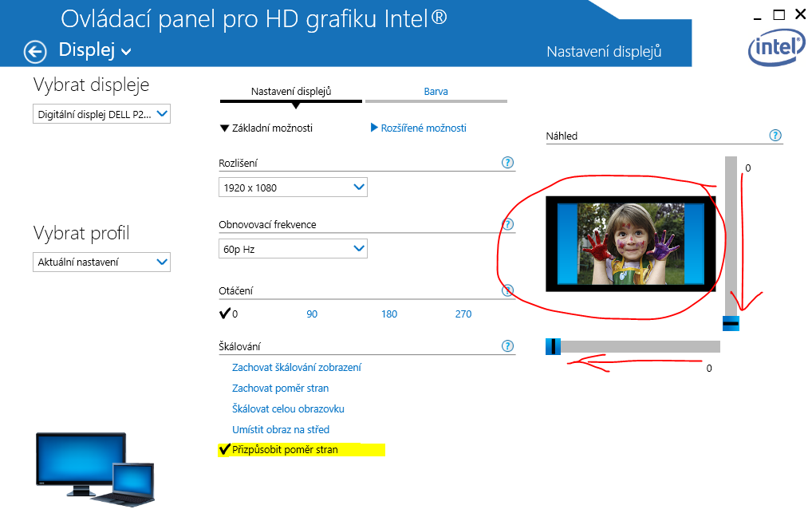The image size is (812, 509).
Task: Open the 60p Hz refresh rate dropdown
Action: point(293,249)
